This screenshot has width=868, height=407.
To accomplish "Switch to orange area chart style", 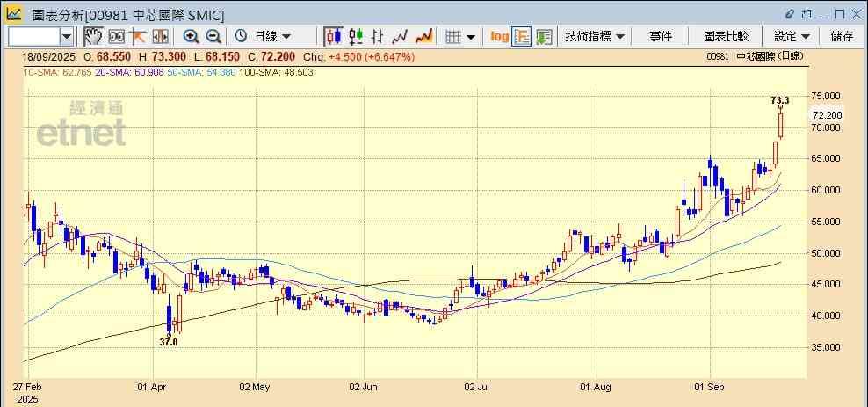I will coord(423,37).
